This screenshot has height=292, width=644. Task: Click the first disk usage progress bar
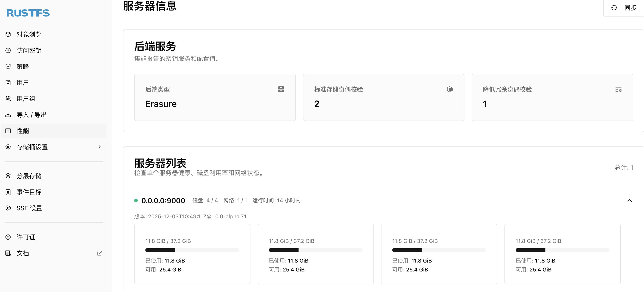[192, 250]
